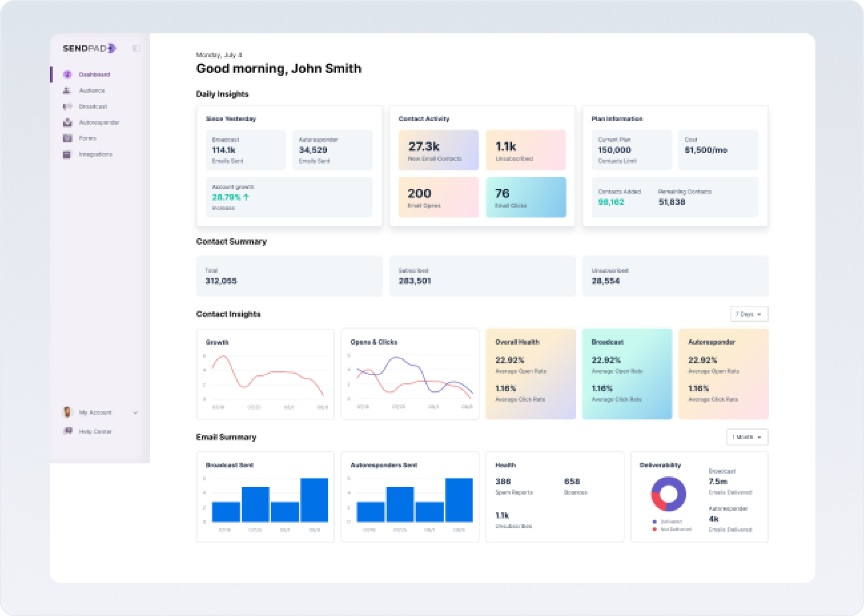Click the Autoresponder 34,529 Emails Sent tile
Image resolution: width=864 pixels, height=616 pixels.
tap(332, 150)
